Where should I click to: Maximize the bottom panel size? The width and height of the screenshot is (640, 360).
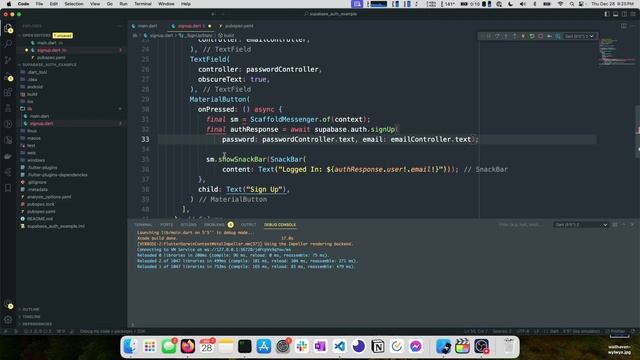[623, 224]
